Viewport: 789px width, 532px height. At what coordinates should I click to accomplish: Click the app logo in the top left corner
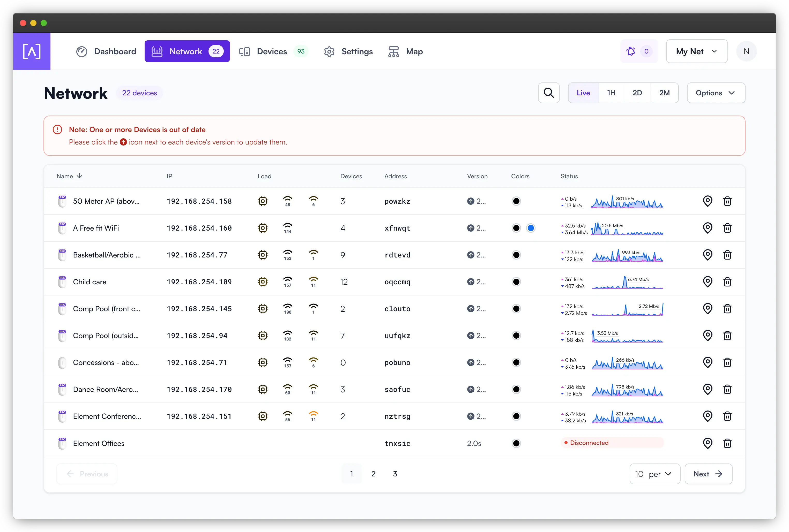click(32, 51)
